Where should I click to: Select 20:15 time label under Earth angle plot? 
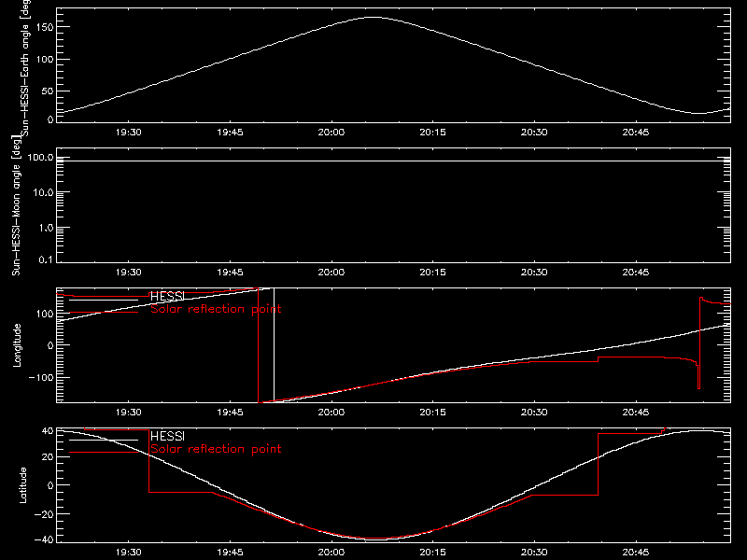coord(433,133)
